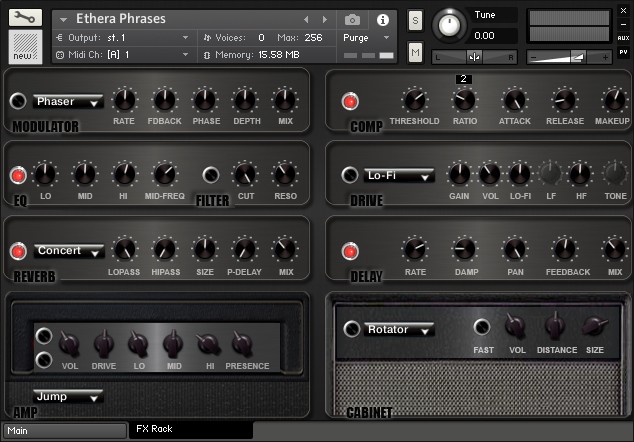Image resolution: width=634 pixels, height=442 pixels.
Task: Click the EQ LO knob
Action: 45,174
